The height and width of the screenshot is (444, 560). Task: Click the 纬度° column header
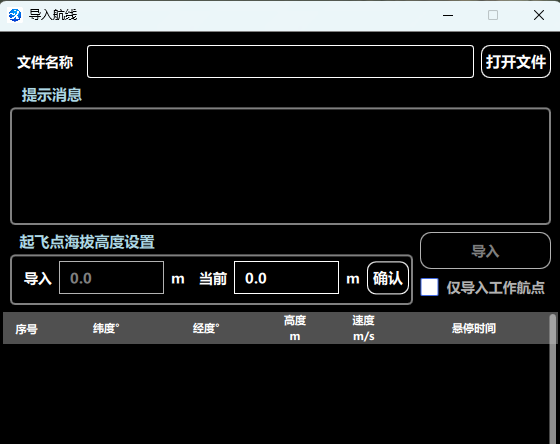pos(106,328)
